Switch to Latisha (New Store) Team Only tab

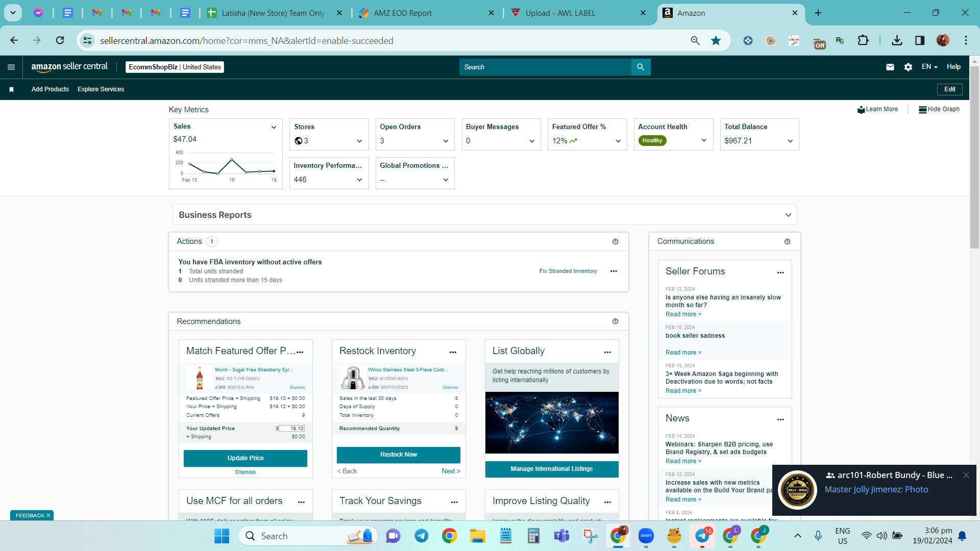coord(274,13)
